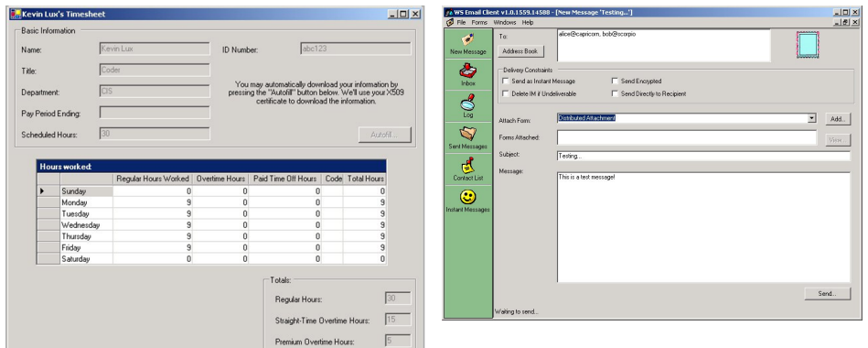
Task: Click the Scheduled Hours field
Action: pos(155,134)
